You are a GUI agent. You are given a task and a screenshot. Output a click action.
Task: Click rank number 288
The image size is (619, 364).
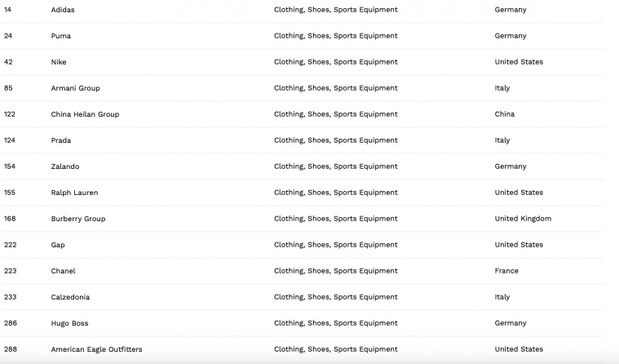click(x=10, y=349)
